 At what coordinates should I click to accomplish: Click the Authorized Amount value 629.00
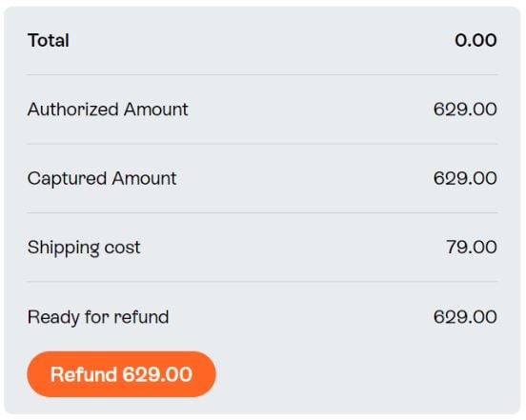point(465,110)
